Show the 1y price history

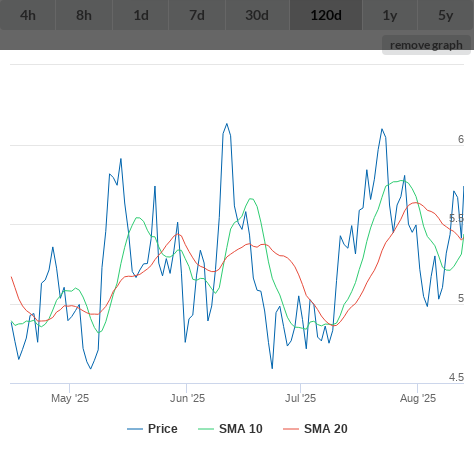pos(390,15)
